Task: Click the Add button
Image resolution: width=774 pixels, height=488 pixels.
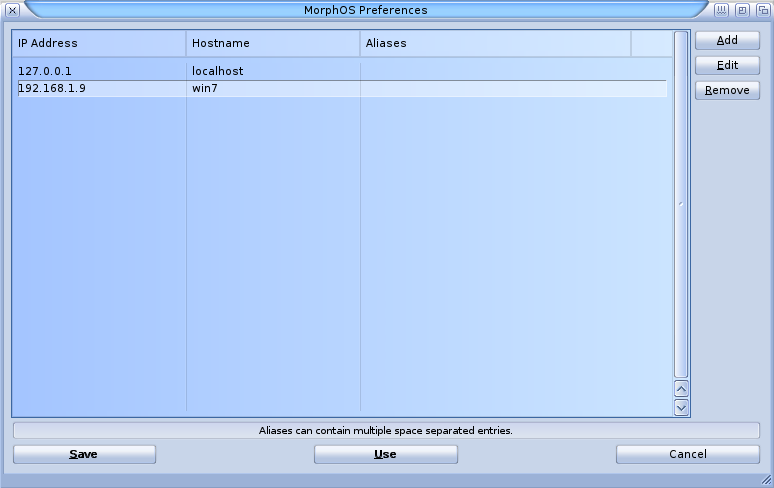Action: [x=727, y=40]
